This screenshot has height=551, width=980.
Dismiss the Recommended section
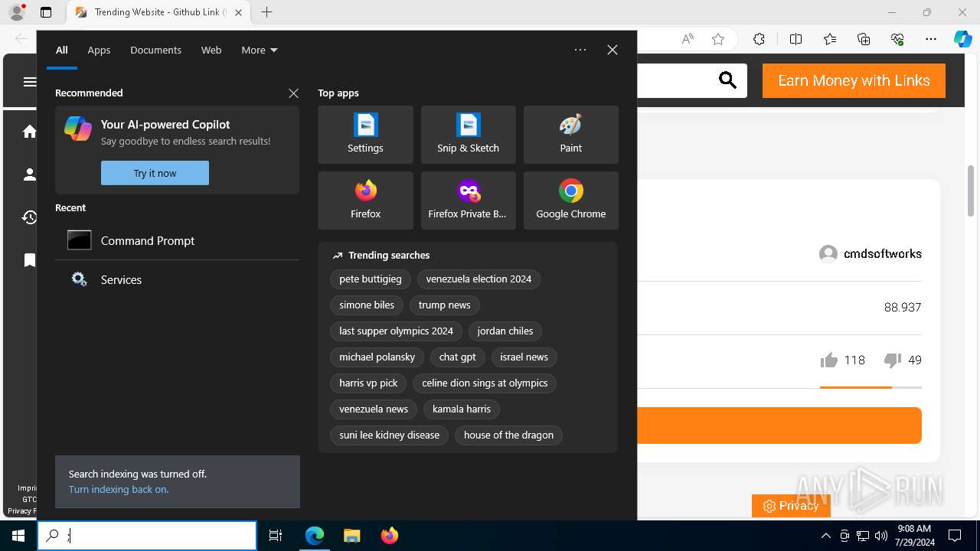pos(293,93)
